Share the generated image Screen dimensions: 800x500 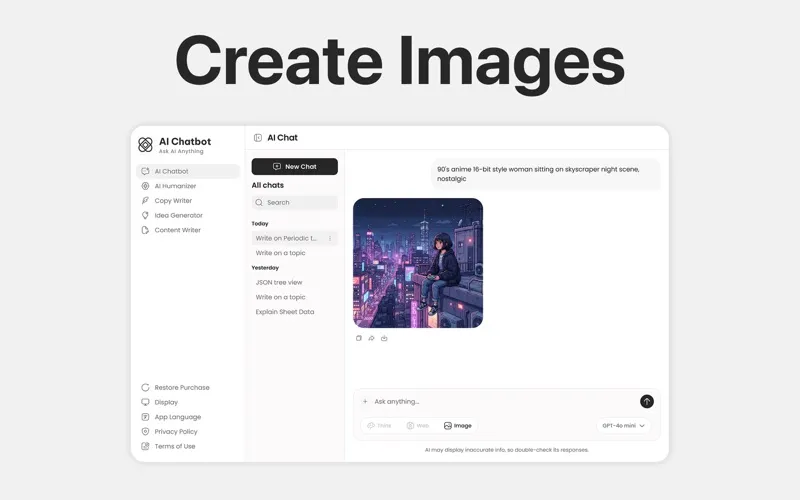pyautogui.click(x=371, y=338)
